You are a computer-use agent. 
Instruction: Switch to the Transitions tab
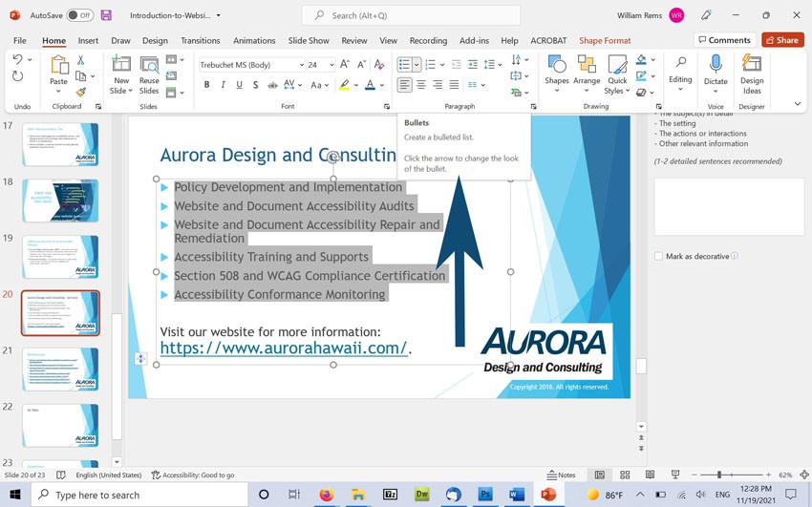tap(200, 40)
